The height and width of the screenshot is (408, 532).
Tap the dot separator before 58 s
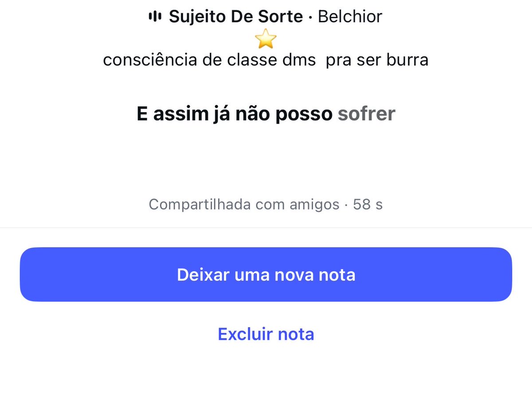346,205
